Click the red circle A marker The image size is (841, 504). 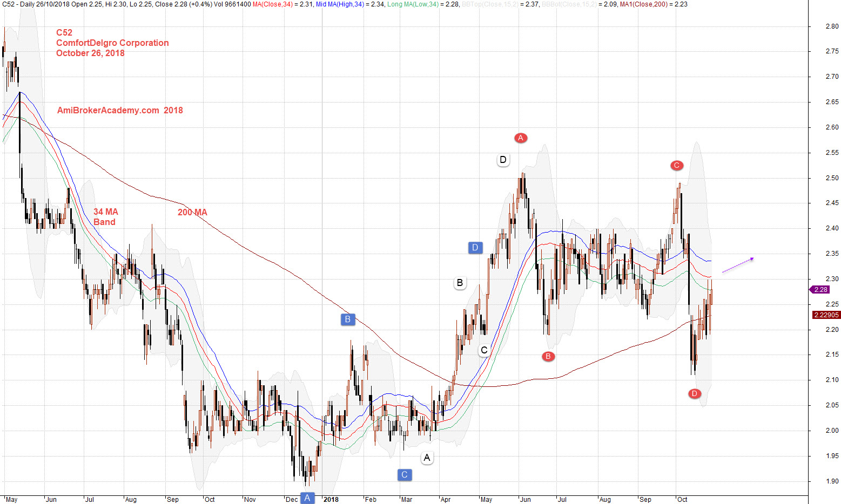[x=521, y=138]
